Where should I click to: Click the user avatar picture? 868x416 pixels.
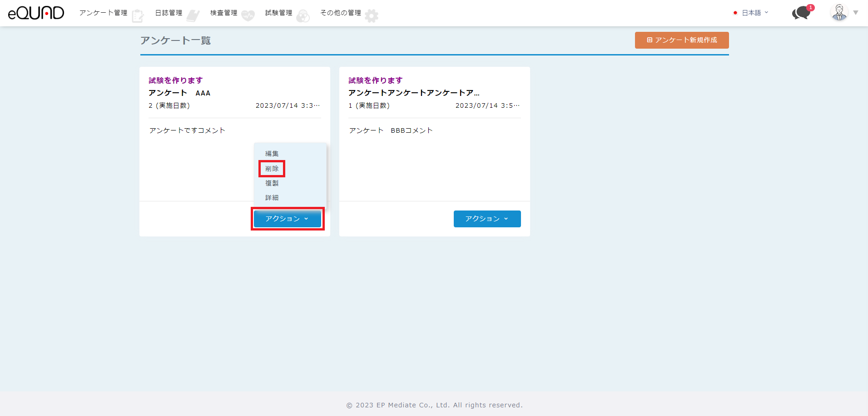[x=839, y=13]
